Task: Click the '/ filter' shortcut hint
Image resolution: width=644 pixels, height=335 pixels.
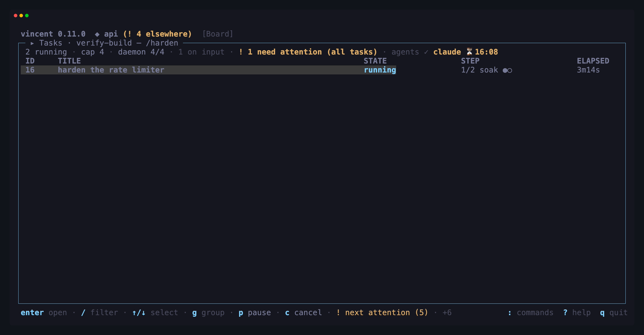Action: coord(100,312)
